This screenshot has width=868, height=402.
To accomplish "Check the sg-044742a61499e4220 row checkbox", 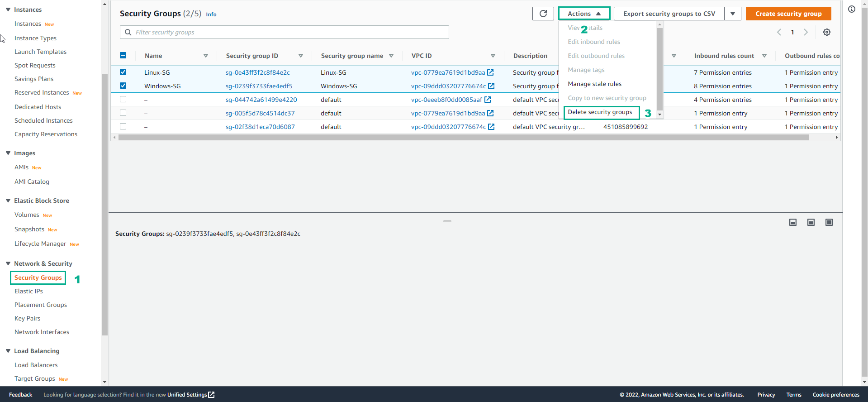I will point(123,99).
